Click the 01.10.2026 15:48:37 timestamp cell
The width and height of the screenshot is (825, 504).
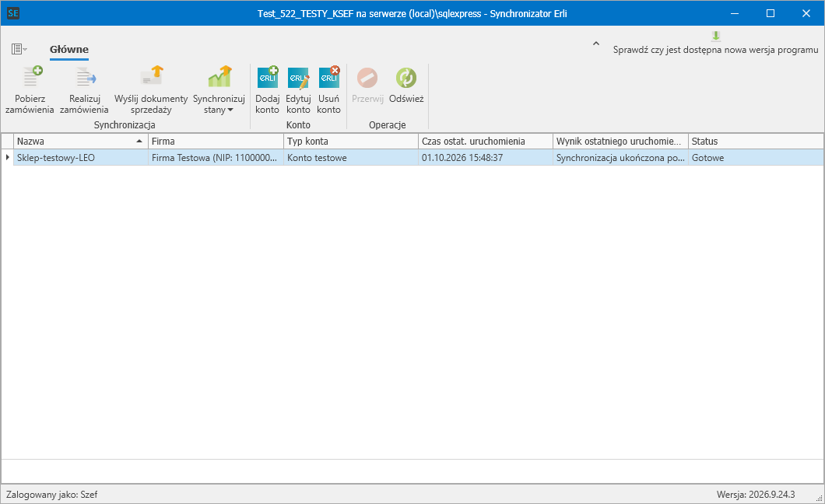(486, 158)
